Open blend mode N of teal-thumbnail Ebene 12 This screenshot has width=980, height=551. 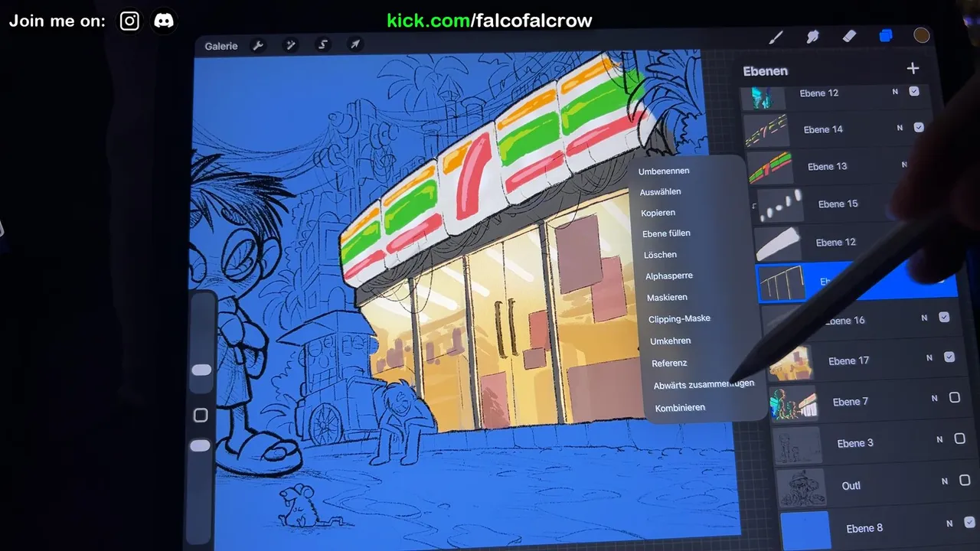pyautogui.click(x=895, y=92)
